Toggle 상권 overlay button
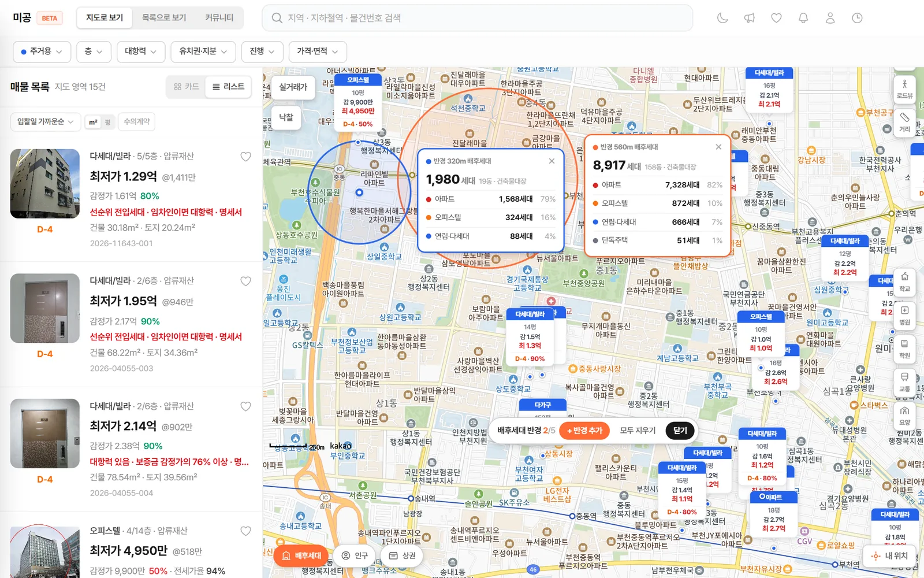The height and width of the screenshot is (578, 924). (x=402, y=555)
